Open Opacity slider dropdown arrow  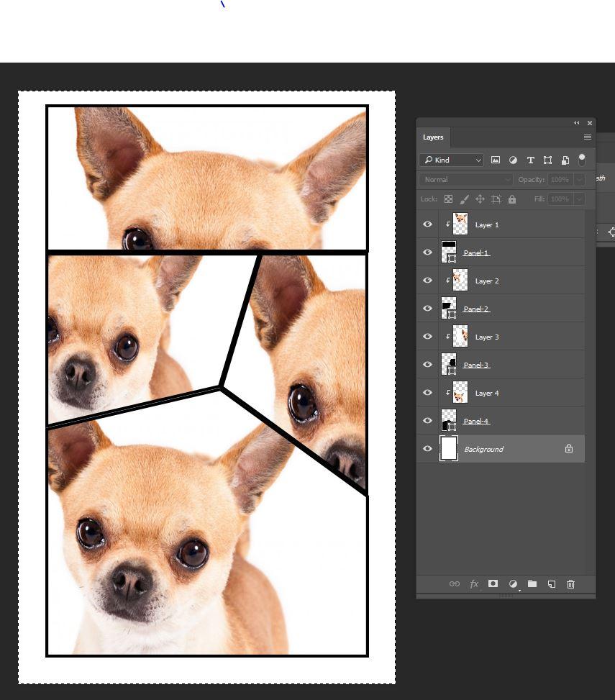tap(579, 179)
